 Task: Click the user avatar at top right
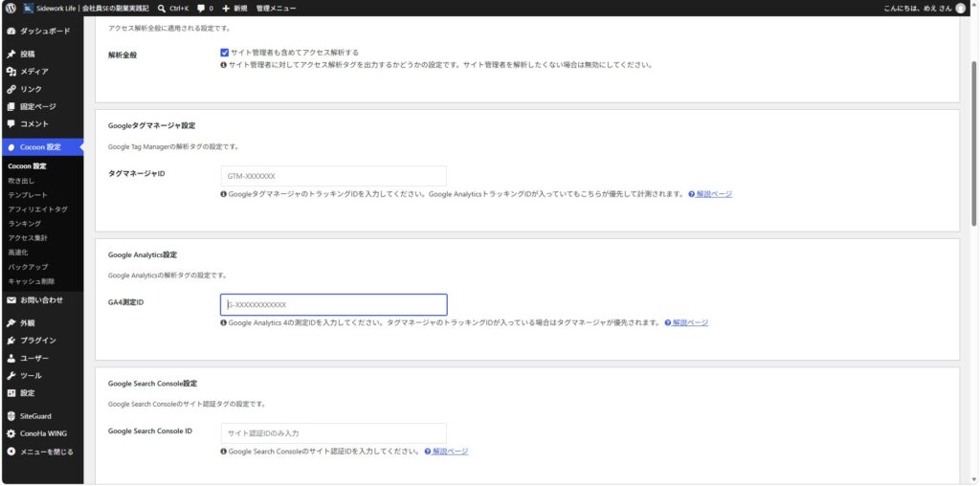(x=960, y=8)
